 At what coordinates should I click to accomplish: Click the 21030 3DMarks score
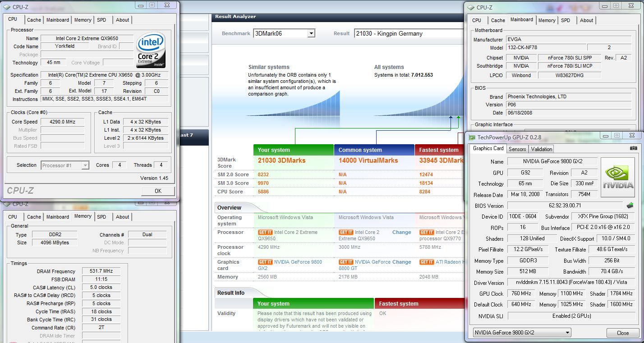pos(282,160)
